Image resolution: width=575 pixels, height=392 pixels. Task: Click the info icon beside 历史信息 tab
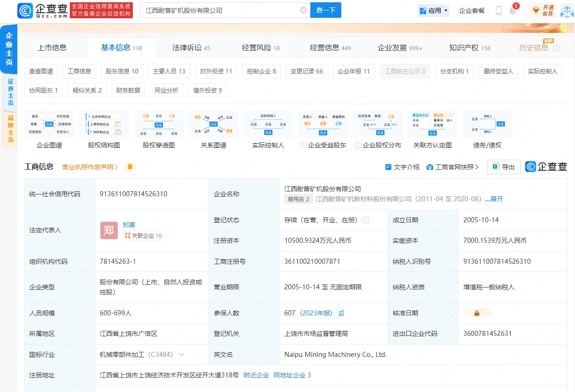(556, 48)
